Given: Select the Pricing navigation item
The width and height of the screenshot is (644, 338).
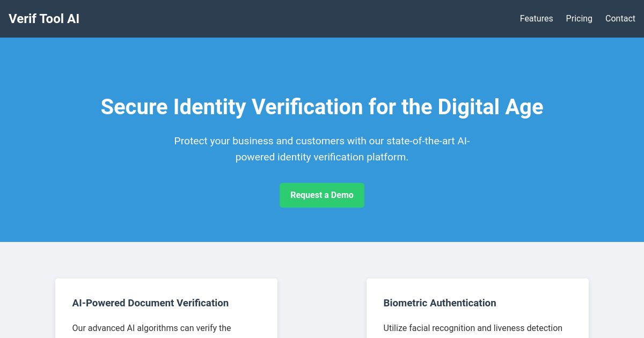Looking at the screenshot, I should click(x=579, y=19).
